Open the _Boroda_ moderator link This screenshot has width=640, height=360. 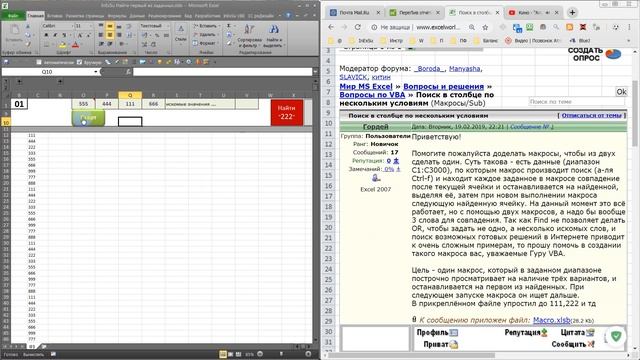(x=429, y=69)
